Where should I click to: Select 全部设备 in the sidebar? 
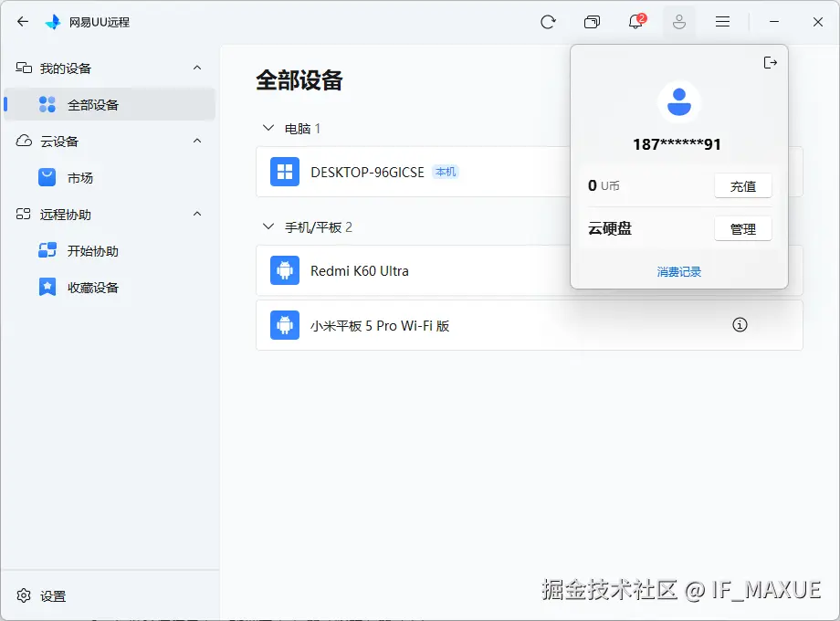(x=110, y=104)
